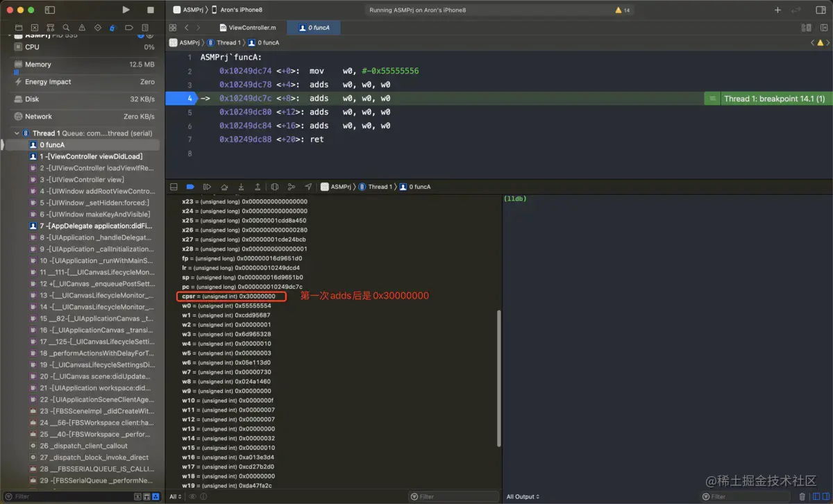Click ASMPrj in editor jump bar
Image resolution: width=833 pixels, height=504 pixels.
click(185, 42)
